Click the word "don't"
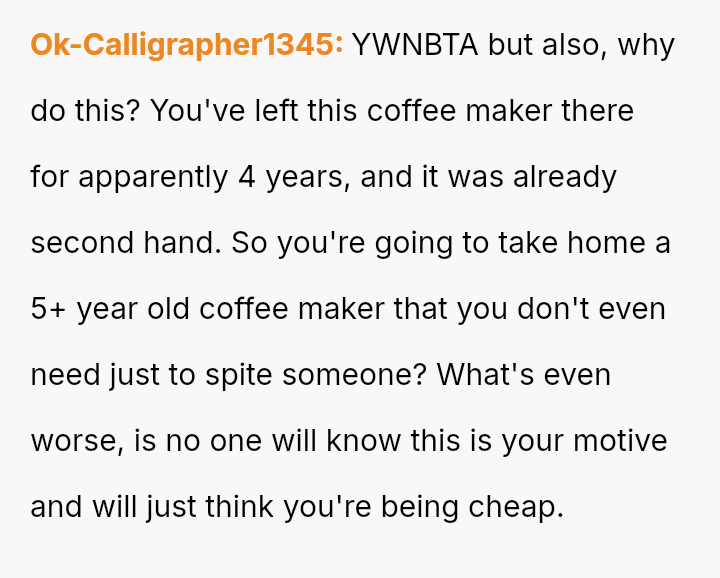This screenshot has height=578, width=720. click(554, 309)
